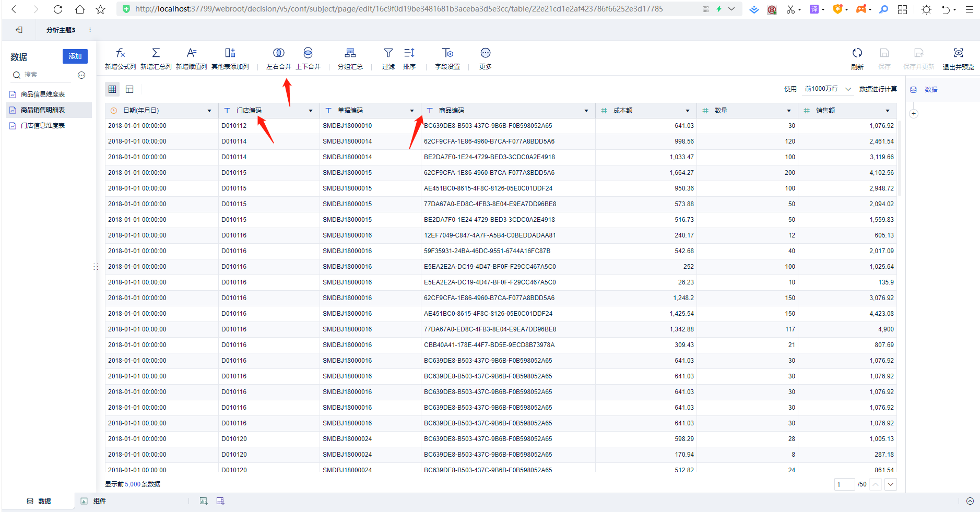
Task: Open dropdown arrow of 日期(年月日) column
Action: pyautogui.click(x=209, y=111)
